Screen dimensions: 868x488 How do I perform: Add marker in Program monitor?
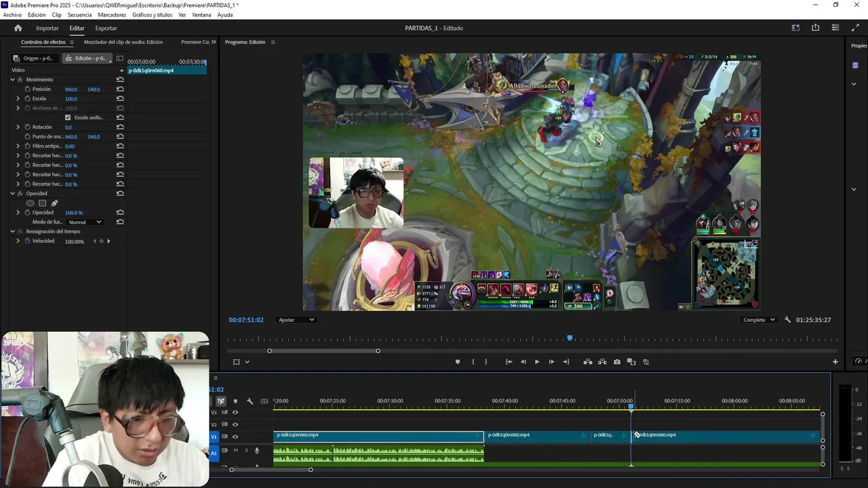(x=458, y=362)
